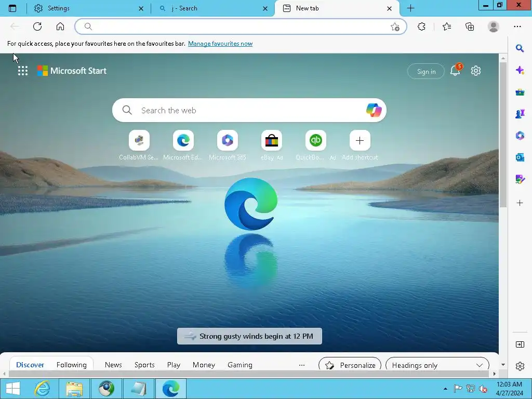Open the muted volume tray icon
Image resolution: width=532 pixels, height=399 pixels.
click(483, 389)
